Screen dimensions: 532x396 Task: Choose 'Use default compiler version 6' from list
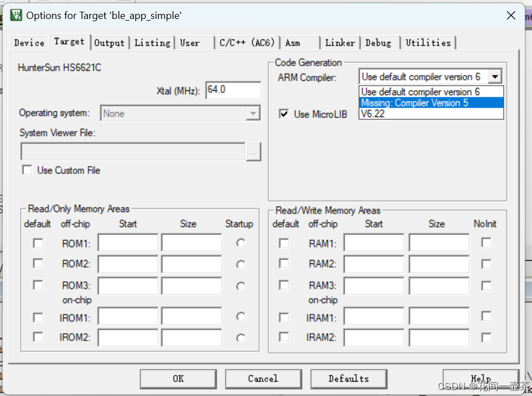(x=431, y=92)
